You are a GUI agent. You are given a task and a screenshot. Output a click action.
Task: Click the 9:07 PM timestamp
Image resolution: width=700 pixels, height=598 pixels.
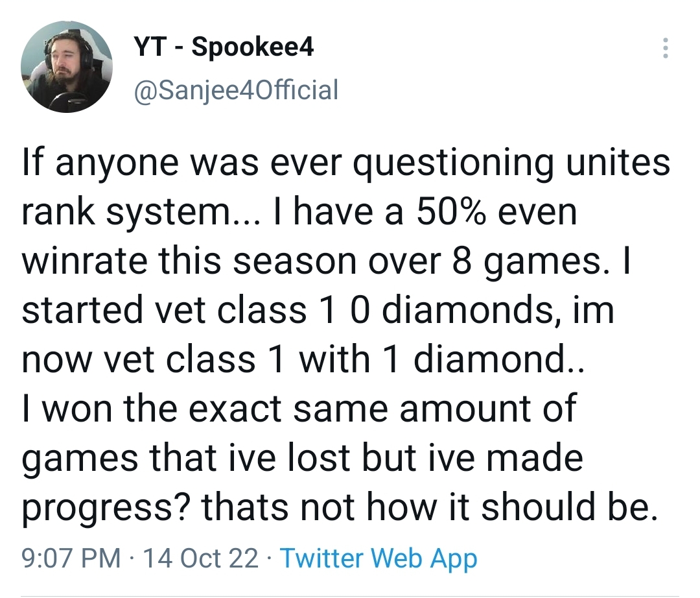coord(71,558)
